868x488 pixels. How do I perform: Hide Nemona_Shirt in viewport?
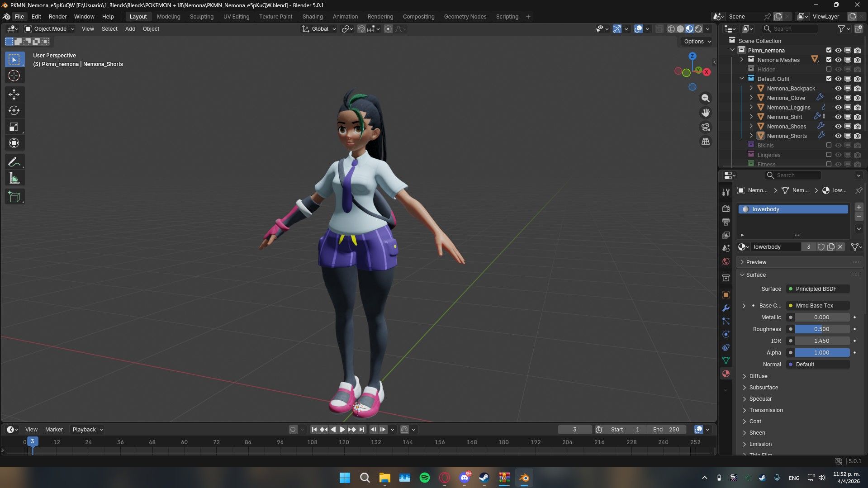coord(838,117)
